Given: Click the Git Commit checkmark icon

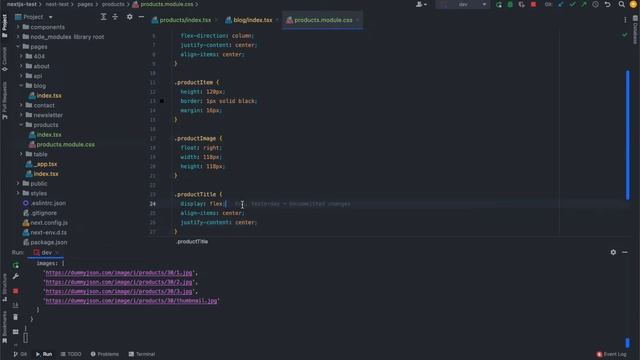Looking at the screenshot, I should point(572,4).
